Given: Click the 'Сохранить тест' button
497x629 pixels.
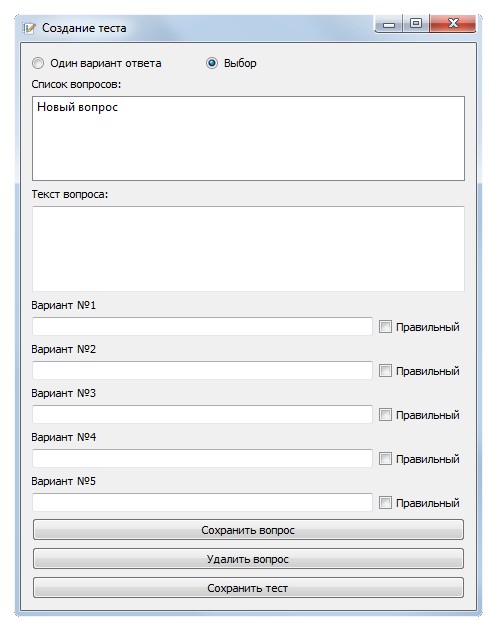Looking at the screenshot, I should pyautogui.click(x=248, y=588).
